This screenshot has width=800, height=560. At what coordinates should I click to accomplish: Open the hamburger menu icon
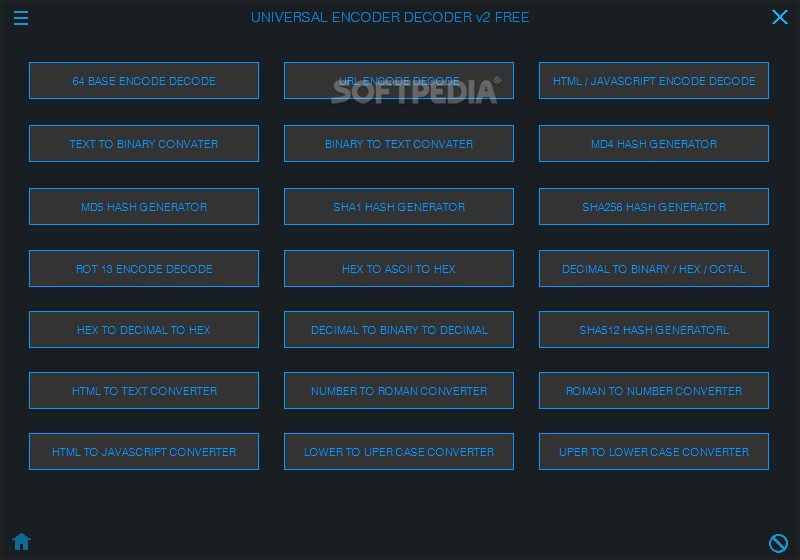click(x=21, y=18)
